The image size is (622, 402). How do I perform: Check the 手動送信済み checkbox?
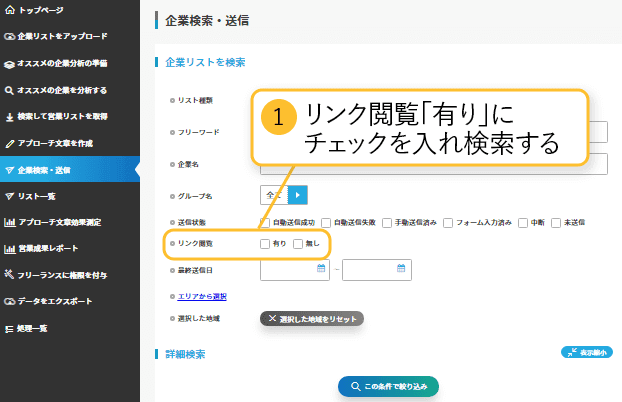point(387,223)
